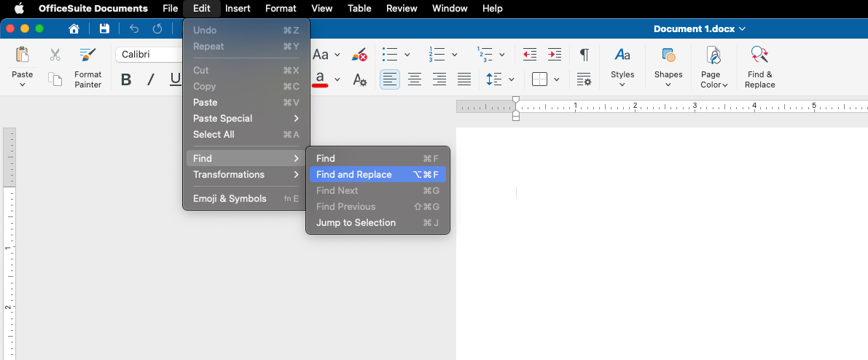Toggle Bold formatting
The height and width of the screenshot is (360, 868).
coord(126,79)
